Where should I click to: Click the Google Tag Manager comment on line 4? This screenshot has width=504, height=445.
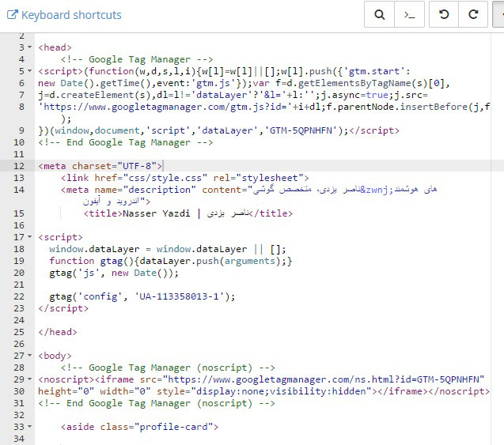(x=137, y=59)
